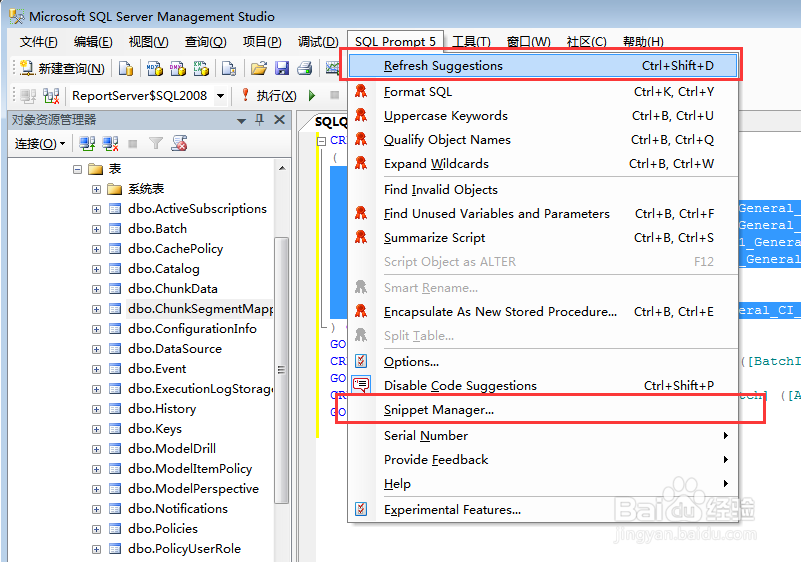
Task: Choose Expand Wildcards menu item
Action: [543, 163]
